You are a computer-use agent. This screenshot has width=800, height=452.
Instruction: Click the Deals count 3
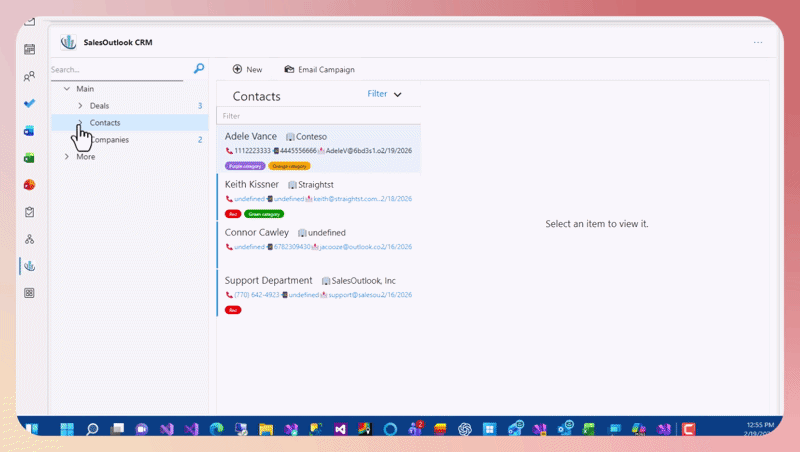[200, 106]
